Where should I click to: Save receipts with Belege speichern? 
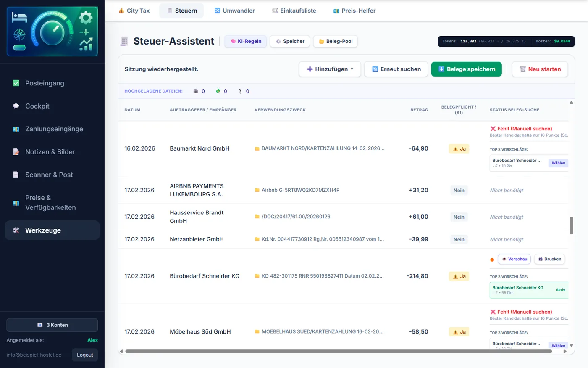coord(467,69)
